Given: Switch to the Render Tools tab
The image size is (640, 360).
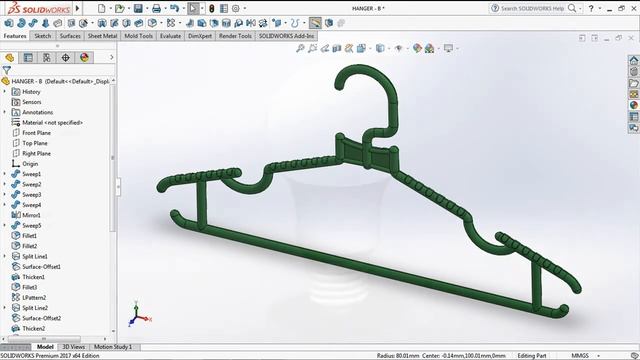Looking at the screenshot, I should pos(235,36).
